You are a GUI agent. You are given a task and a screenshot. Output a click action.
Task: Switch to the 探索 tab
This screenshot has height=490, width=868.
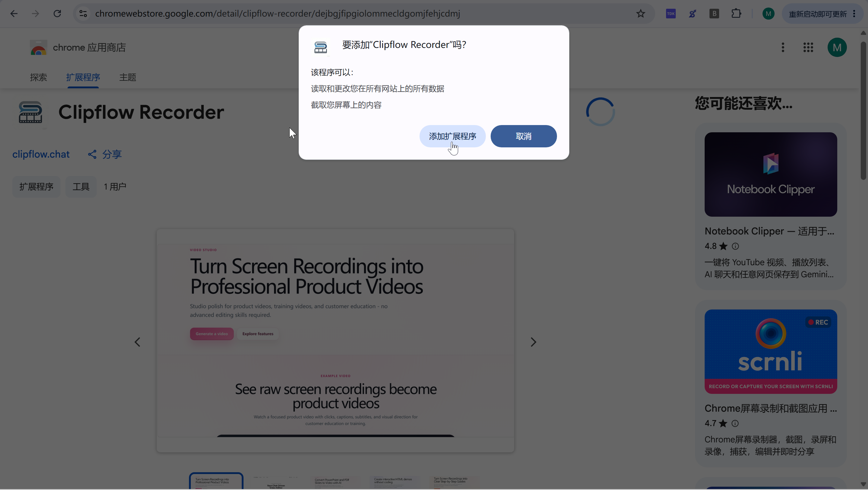point(38,77)
